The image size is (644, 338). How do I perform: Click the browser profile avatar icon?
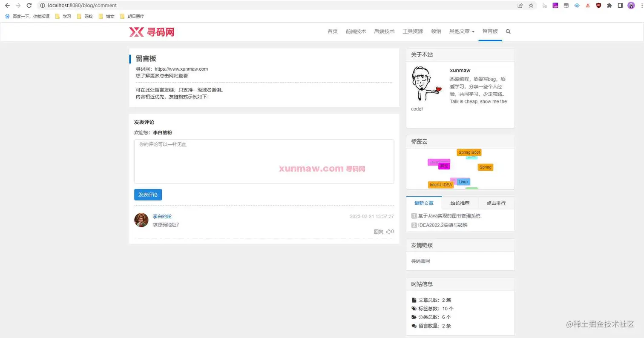[630, 5]
